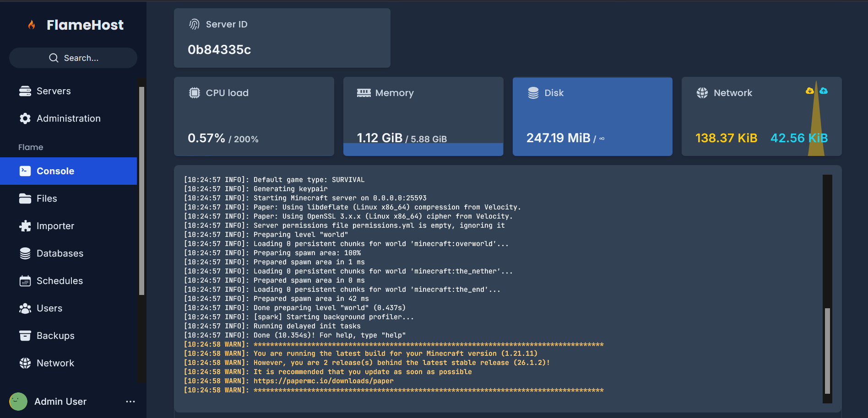Screen dimensions: 868x418
Task: Click the outbound traffic 42.56 KiB value
Action: 799,138
